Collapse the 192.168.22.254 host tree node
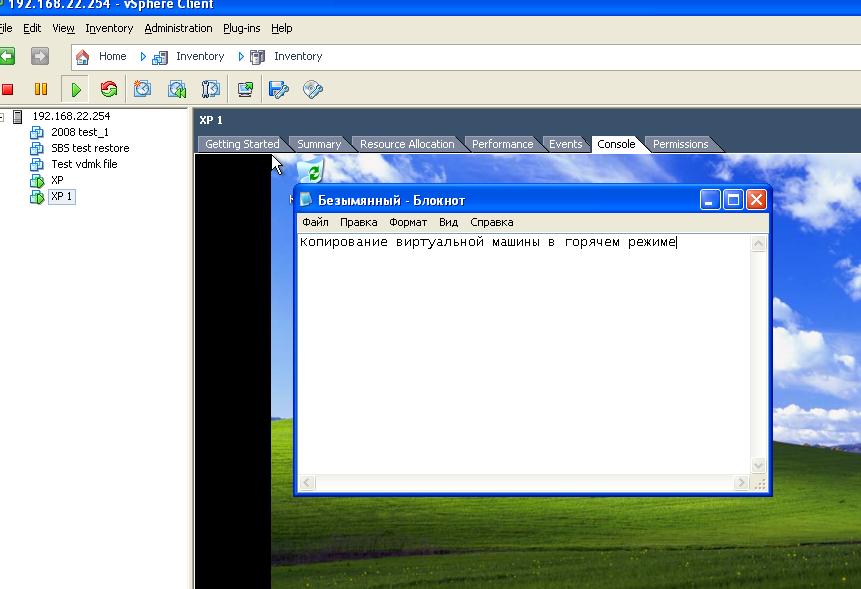This screenshot has width=861, height=589. pyautogui.click(x=2, y=116)
